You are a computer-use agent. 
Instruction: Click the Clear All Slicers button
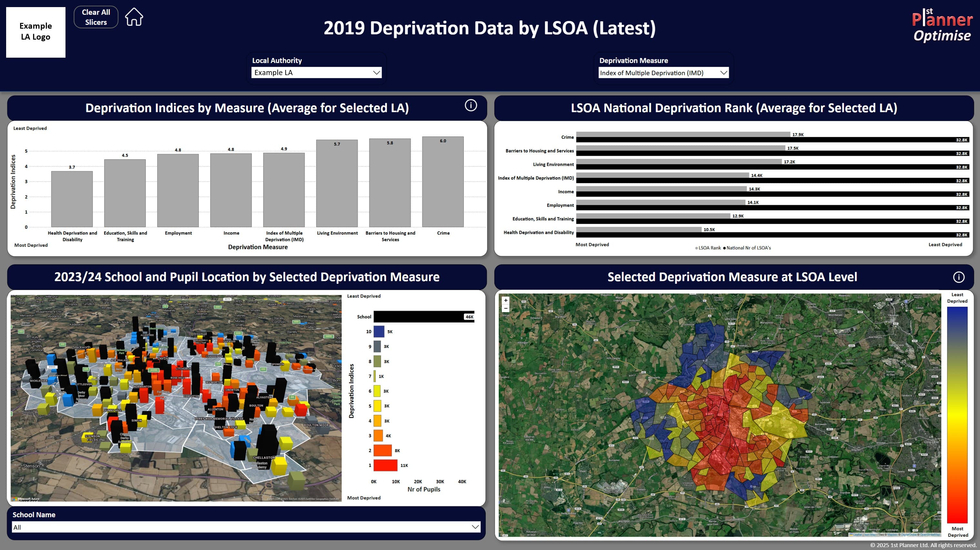tap(95, 17)
